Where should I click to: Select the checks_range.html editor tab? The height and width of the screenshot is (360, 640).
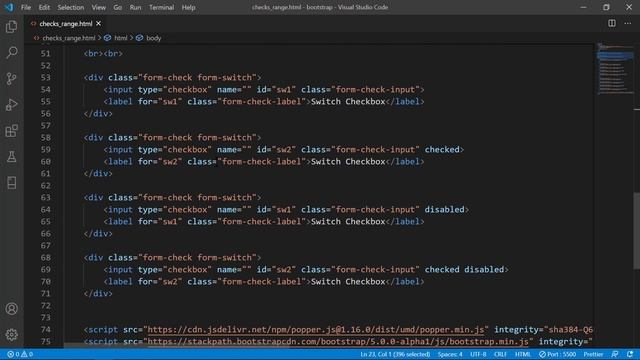pyautogui.click(x=65, y=24)
